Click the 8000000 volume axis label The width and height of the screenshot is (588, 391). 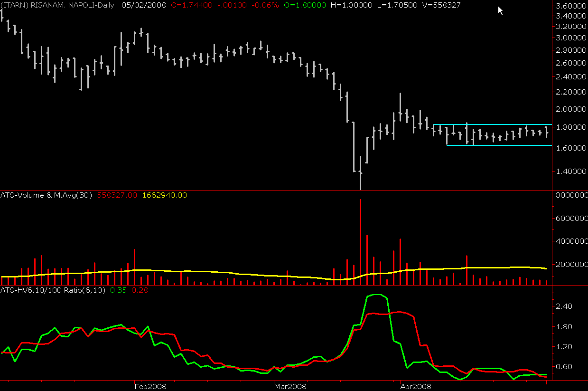571,195
